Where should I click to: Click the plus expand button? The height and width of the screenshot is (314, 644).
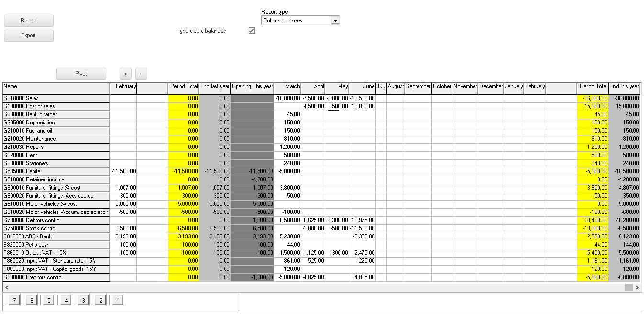click(x=125, y=74)
